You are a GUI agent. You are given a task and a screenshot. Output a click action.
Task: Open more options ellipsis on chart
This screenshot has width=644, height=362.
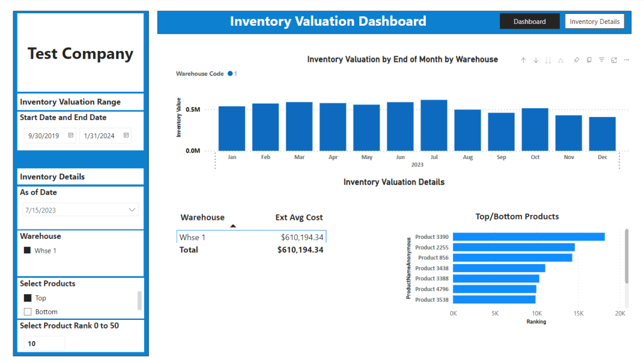coord(626,60)
